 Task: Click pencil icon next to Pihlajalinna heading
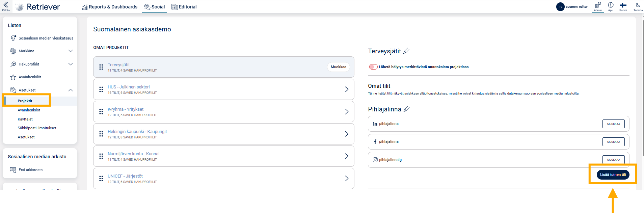407,109
